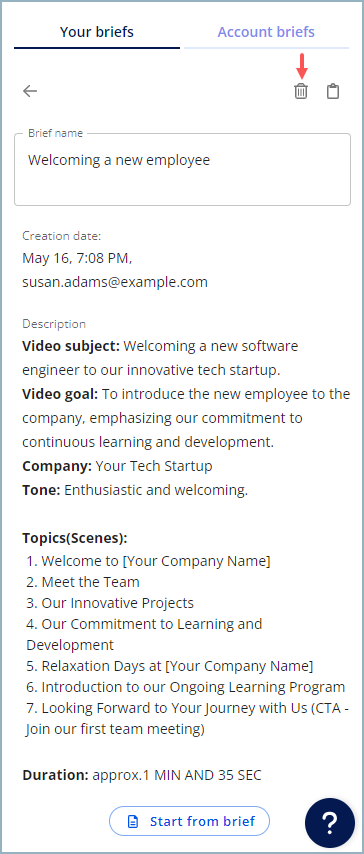Click the Video subject label in description
Screen dimensions: 364x854
point(71,346)
